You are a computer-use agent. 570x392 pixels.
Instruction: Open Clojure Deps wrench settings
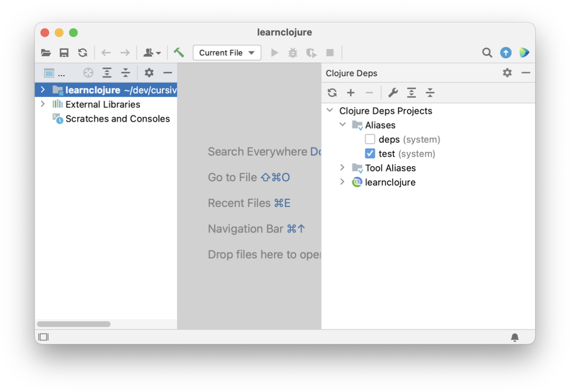coord(393,92)
